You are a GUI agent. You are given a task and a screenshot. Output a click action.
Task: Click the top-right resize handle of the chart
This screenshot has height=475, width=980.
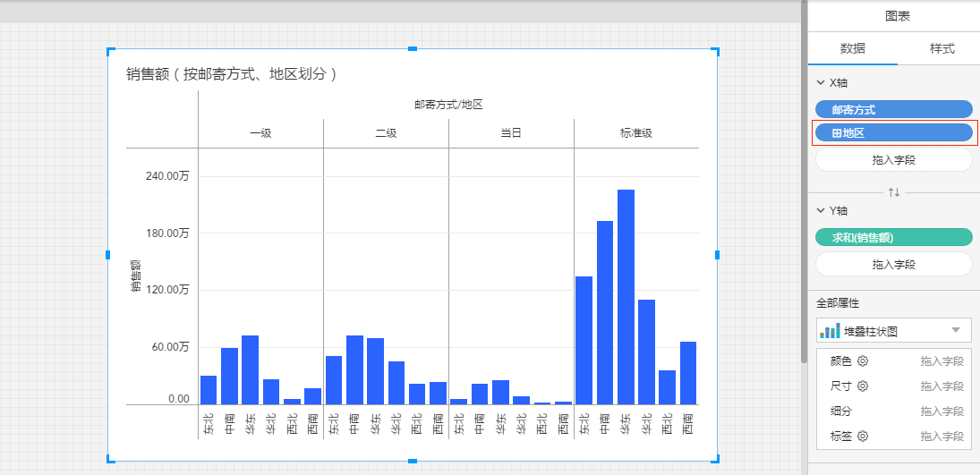(x=717, y=50)
